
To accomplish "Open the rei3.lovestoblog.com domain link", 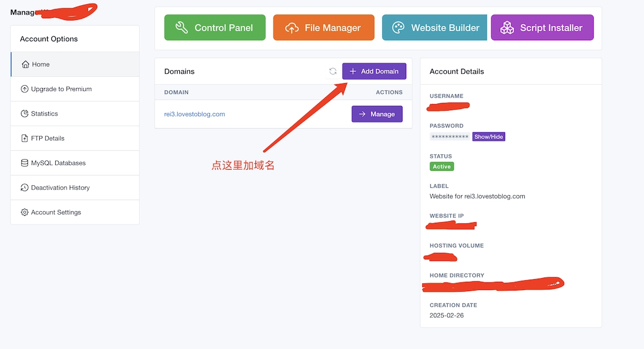I will coord(194,114).
